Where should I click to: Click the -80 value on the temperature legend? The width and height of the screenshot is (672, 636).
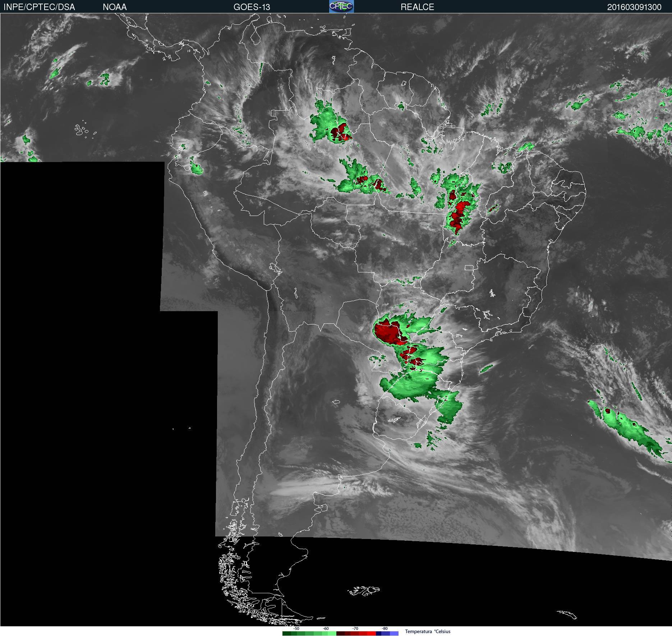pos(385,628)
